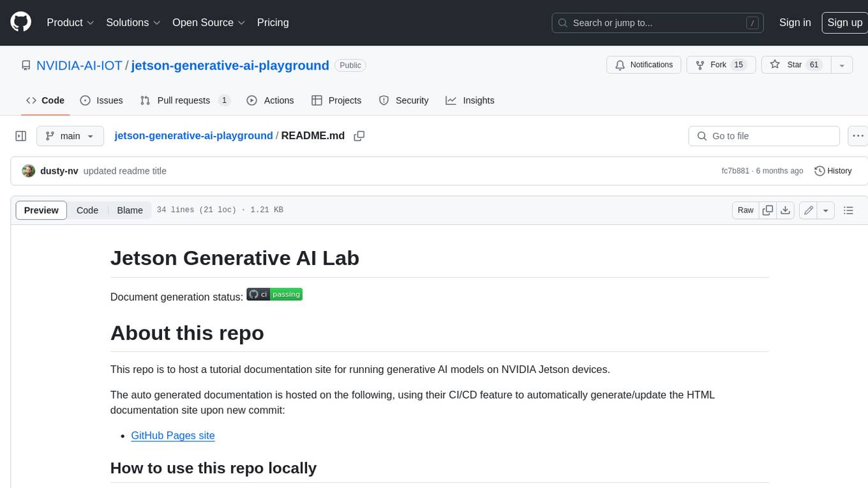This screenshot has width=868, height=488.
Task: Expand the Open Source menu
Action: tap(209, 22)
